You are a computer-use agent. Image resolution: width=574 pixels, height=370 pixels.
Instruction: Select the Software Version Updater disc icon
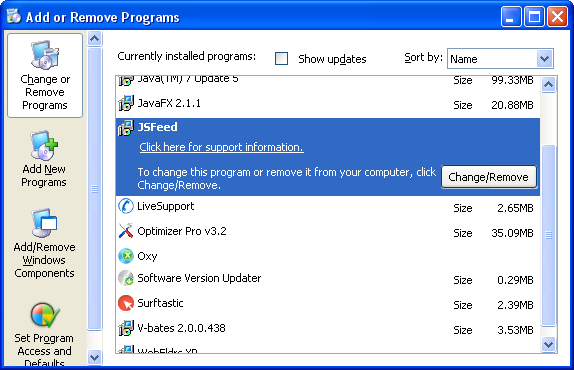(126, 278)
